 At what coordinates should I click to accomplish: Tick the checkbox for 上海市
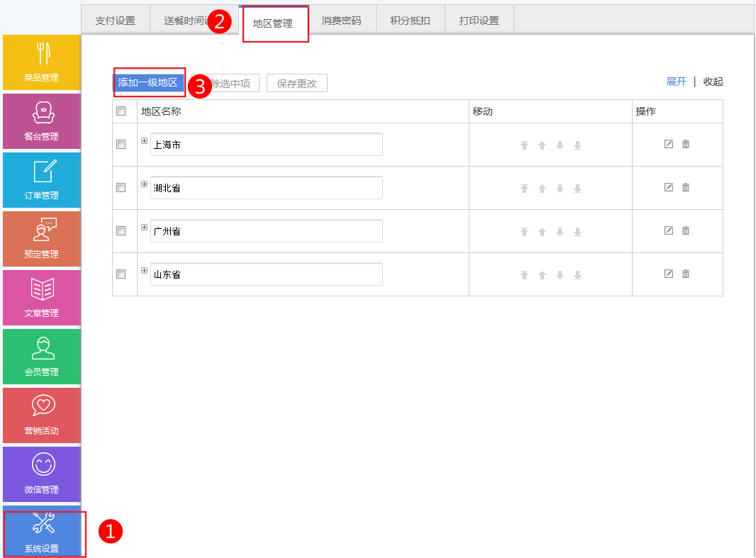click(121, 145)
